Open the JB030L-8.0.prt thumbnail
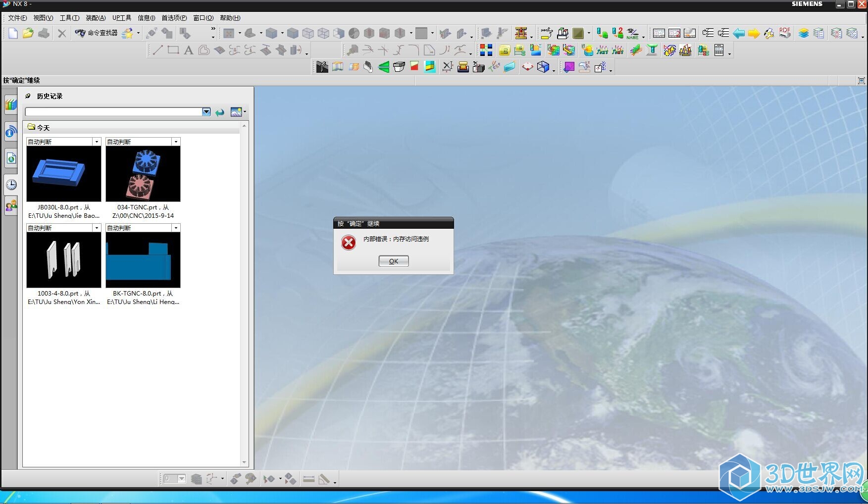The width and height of the screenshot is (868, 504). pyautogui.click(x=63, y=174)
